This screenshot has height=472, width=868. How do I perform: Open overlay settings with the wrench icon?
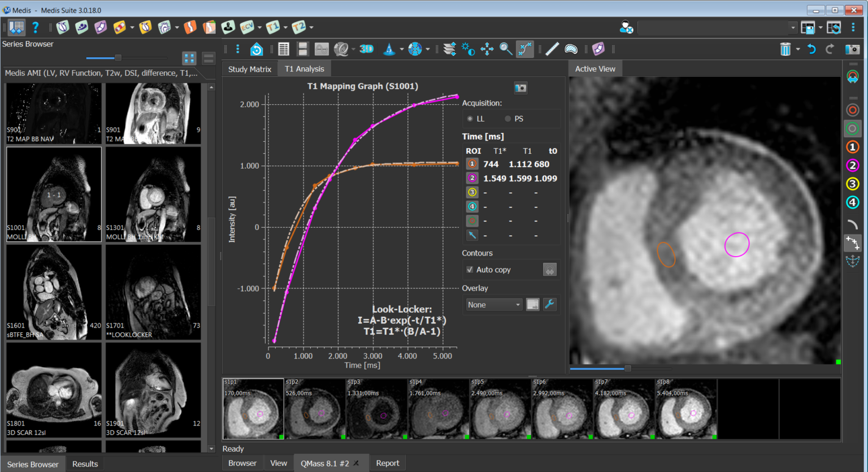(x=549, y=305)
